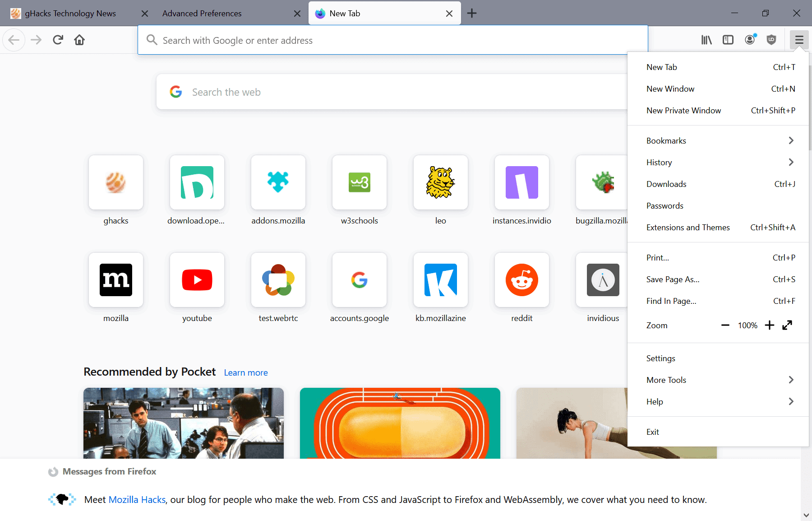Click the uBlock Origin extension icon

(771, 40)
